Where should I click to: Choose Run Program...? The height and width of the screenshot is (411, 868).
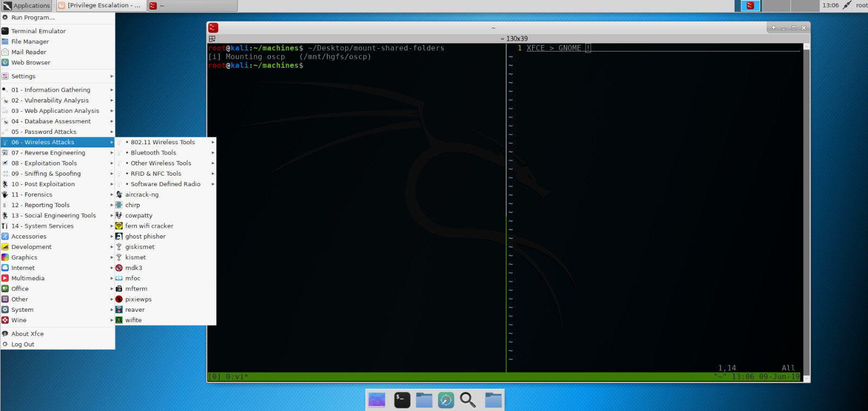tap(58, 17)
